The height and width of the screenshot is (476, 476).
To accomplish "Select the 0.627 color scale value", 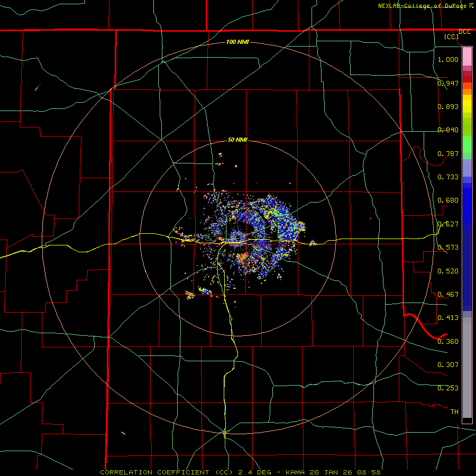I will pos(448,224).
